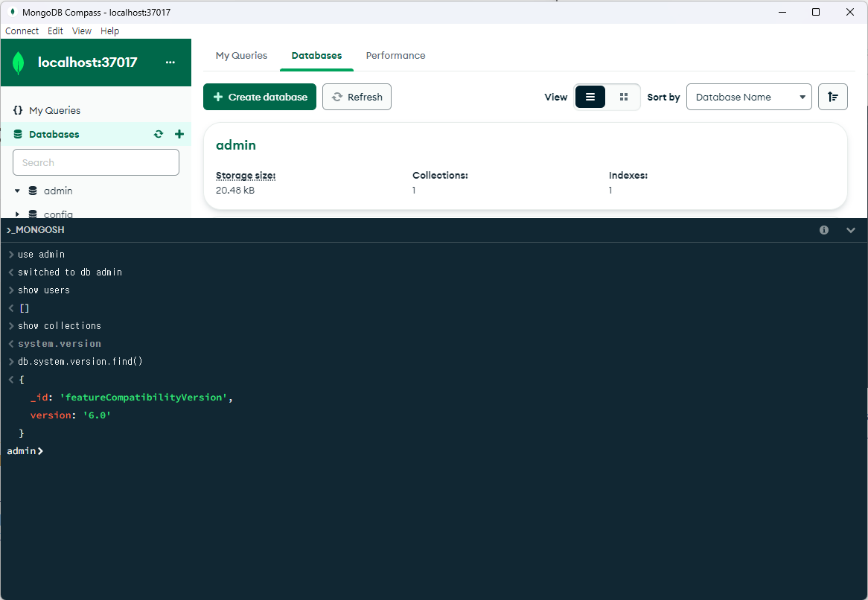868x600 pixels.
Task: Open the View menu
Action: pos(81,31)
